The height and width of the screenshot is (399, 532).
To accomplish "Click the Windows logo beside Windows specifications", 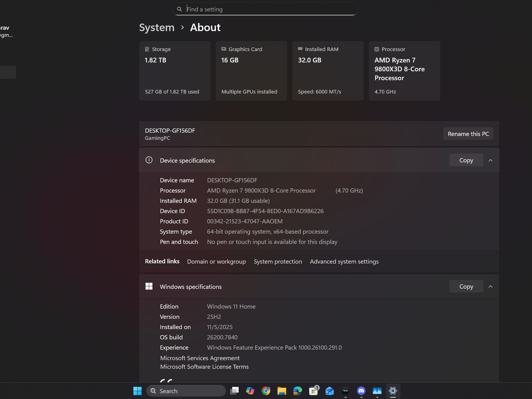I will [x=149, y=286].
